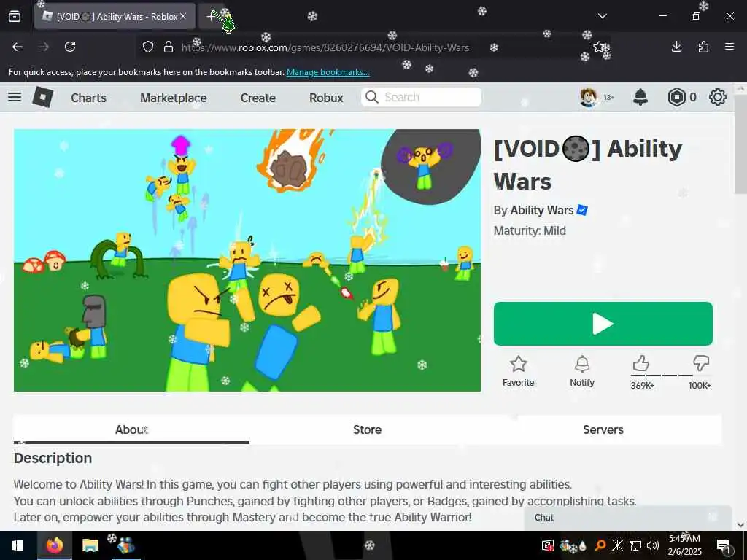Open the Charts page

[88, 98]
